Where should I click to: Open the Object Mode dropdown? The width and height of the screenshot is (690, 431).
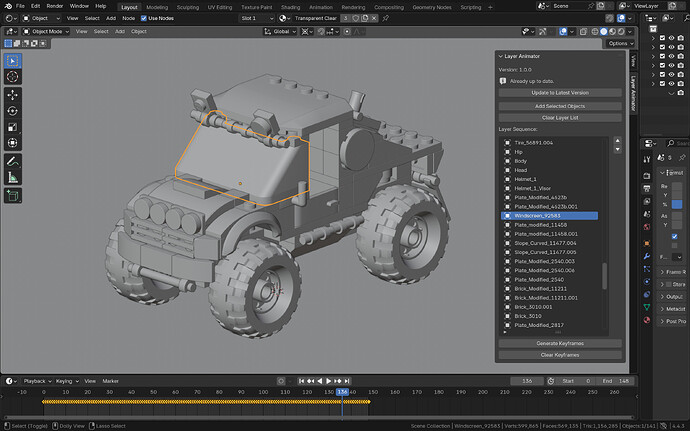pos(46,32)
